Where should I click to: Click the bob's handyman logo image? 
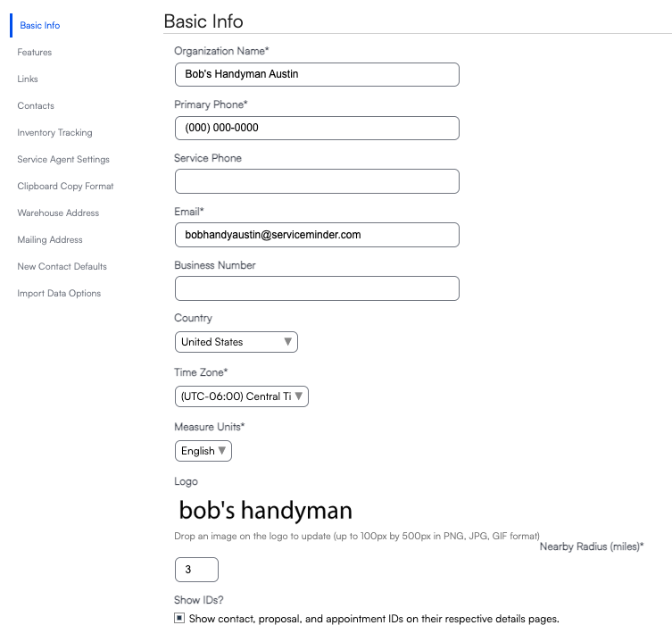click(x=265, y=511)
